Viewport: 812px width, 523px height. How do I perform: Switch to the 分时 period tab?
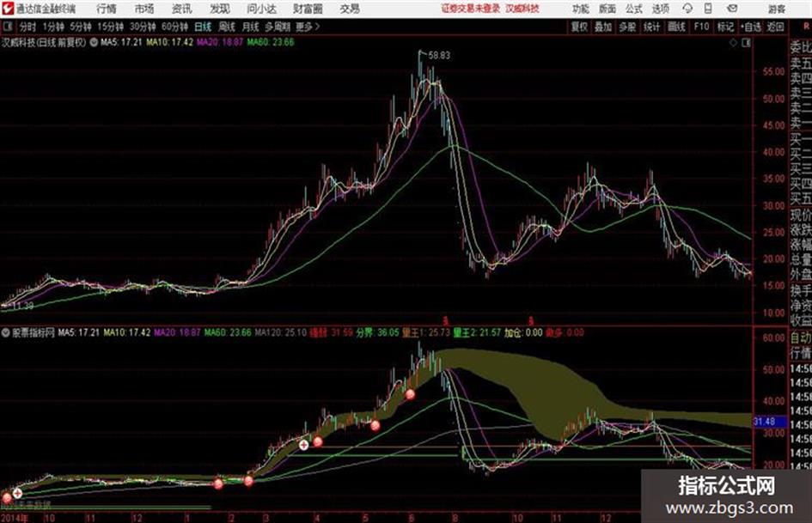tap(28, 27)
